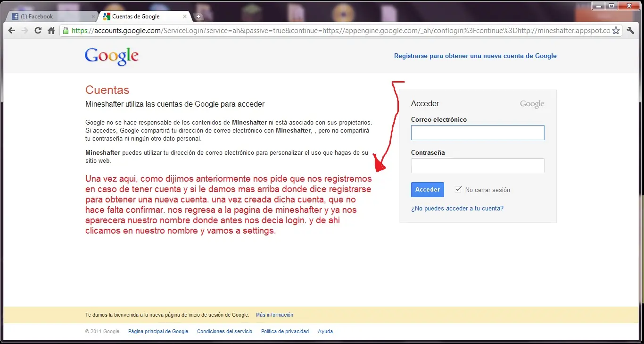
Task: Close the Cuentas de Google tab
Action: click(x=185, y=17)
